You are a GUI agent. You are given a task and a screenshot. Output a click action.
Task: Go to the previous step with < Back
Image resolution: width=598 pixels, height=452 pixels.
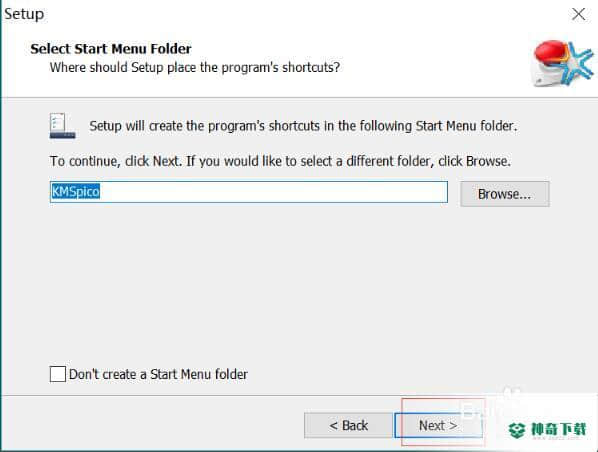click(348, 425)
